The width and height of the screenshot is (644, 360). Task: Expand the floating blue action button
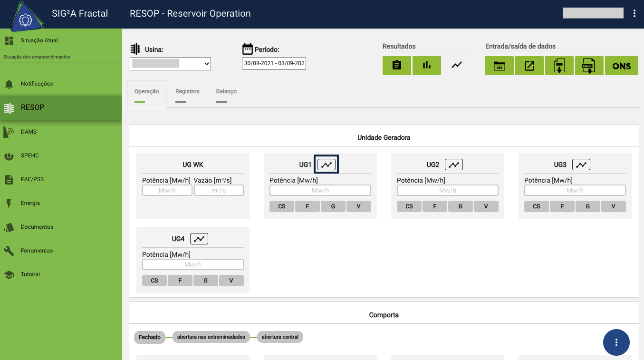616,342
